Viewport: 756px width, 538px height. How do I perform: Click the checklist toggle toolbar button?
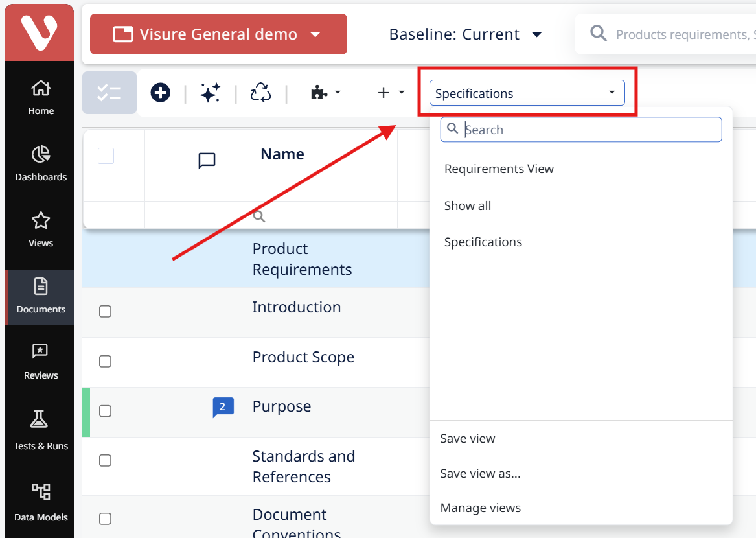click(x=109, y=93)
